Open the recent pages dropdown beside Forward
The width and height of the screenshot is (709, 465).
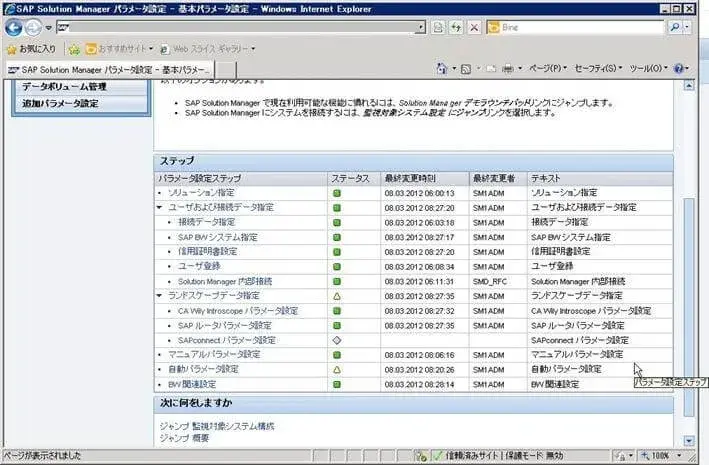coord(48,28)
